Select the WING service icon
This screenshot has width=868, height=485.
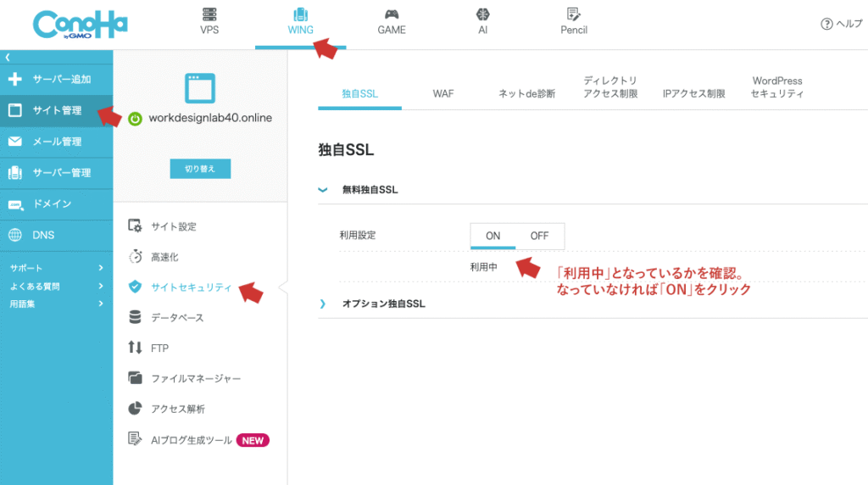coord(301,14)
